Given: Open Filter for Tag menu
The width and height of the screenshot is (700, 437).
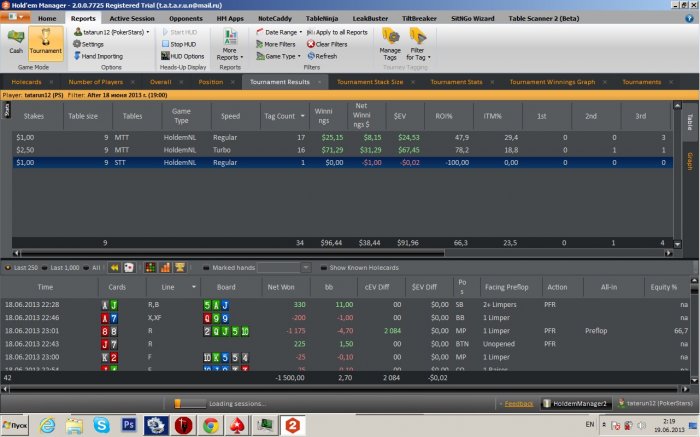Looking at the screenshot, I should pyautogui.click(x=418, y=44).
